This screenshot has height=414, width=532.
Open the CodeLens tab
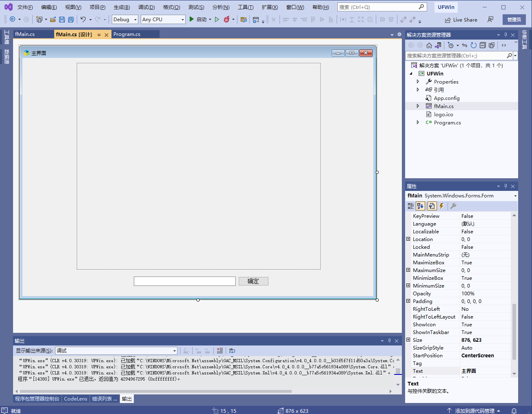75,399
